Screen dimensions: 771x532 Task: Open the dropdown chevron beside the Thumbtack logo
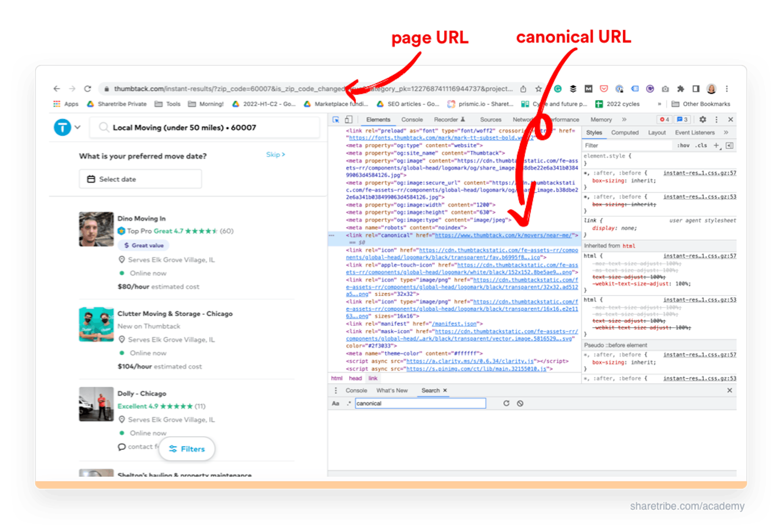78,127
